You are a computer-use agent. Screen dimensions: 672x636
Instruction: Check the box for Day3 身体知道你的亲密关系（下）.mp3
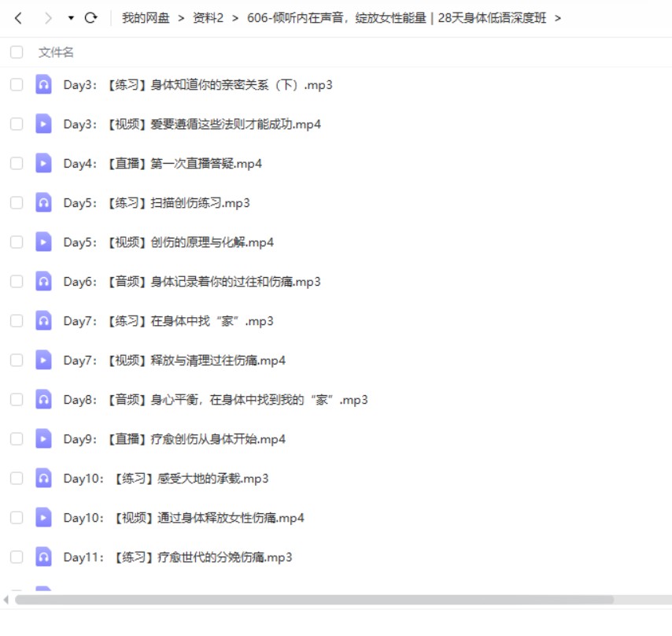tap(17, 84)
